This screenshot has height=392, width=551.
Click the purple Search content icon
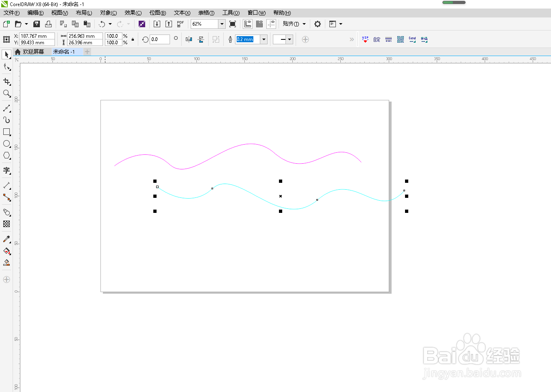pos(142,24)
